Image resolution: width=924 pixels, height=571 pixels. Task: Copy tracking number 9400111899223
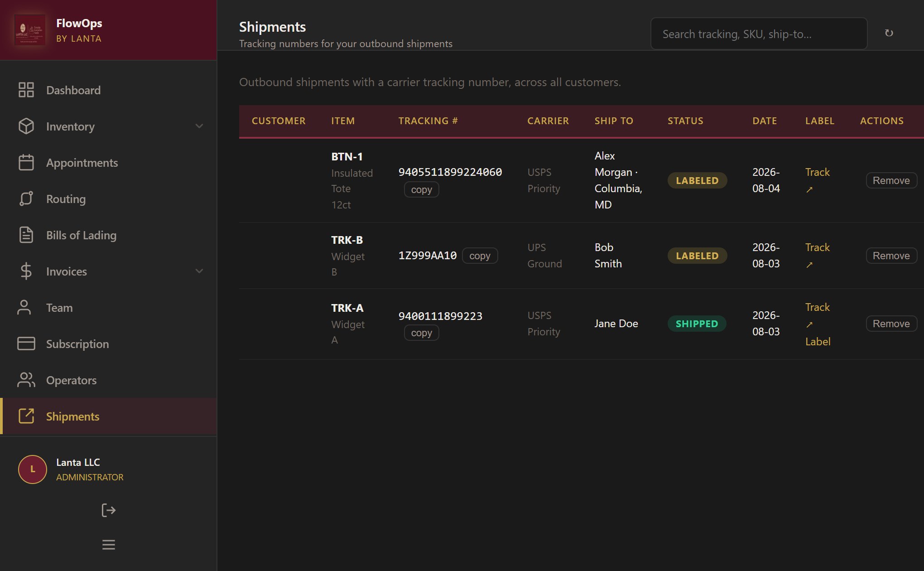pos(421,333)
